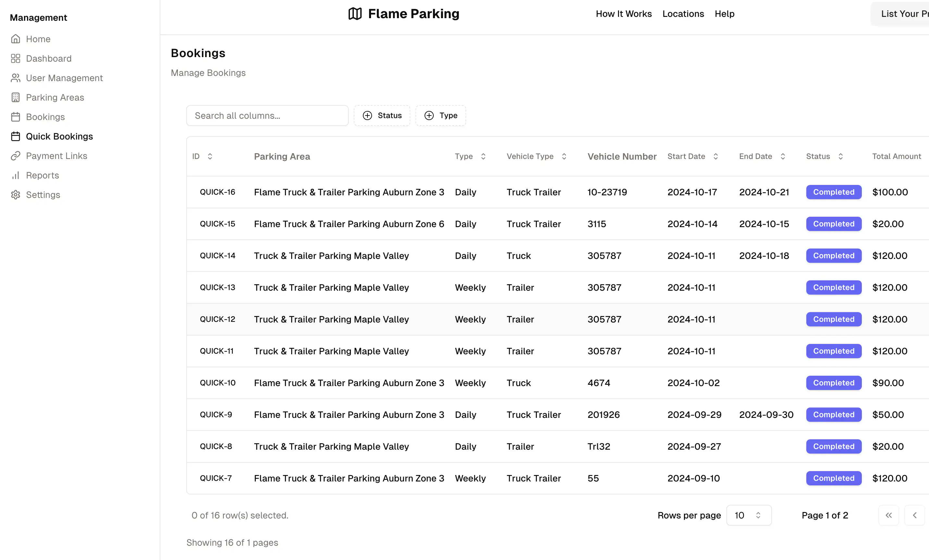Open the Locations navigation item
The image size is (929, 560).
click(683, 14)
